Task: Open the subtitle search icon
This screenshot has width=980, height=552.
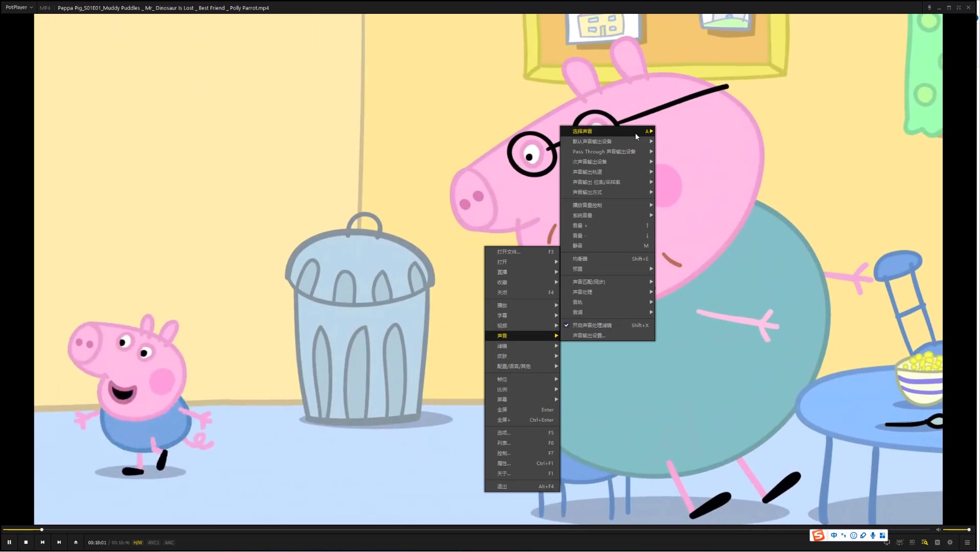Action: [x=925, y=542]
